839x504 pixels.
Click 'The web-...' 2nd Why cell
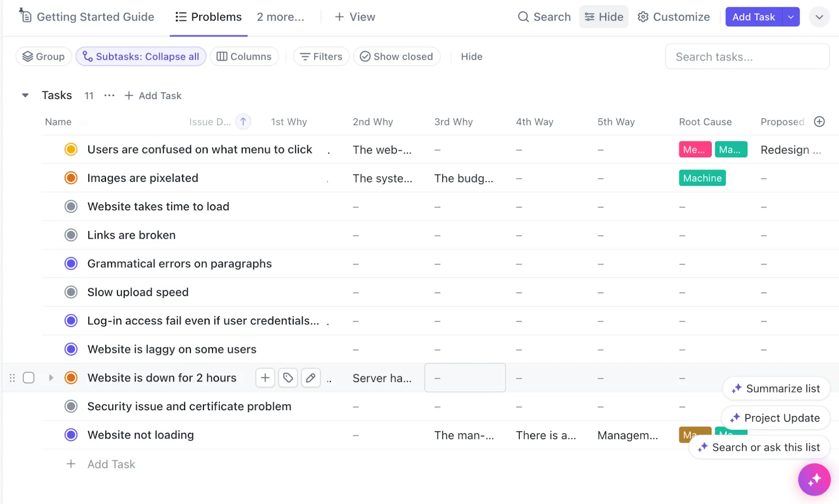coord(382,150)
